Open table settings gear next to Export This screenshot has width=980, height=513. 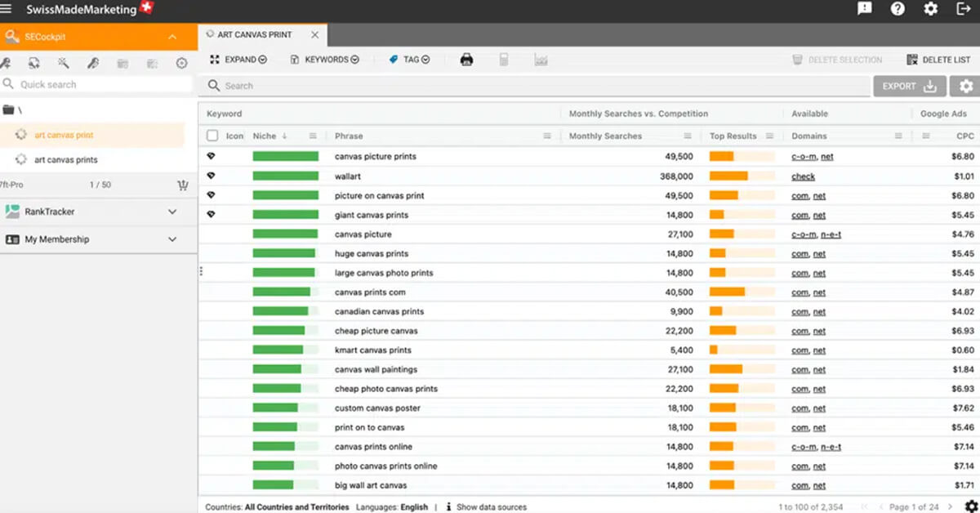click(966, 86)
